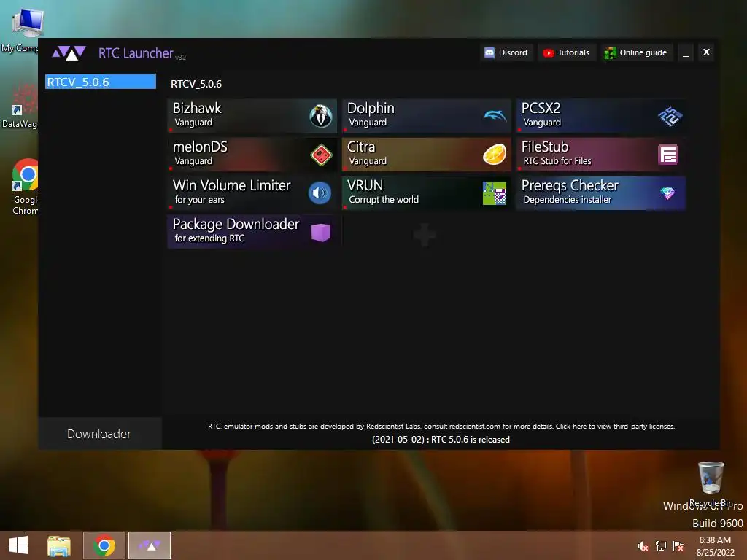
Task: Launch melonDS Vanguard by its title
Action: pyautogui.click(x=200, y=147)
